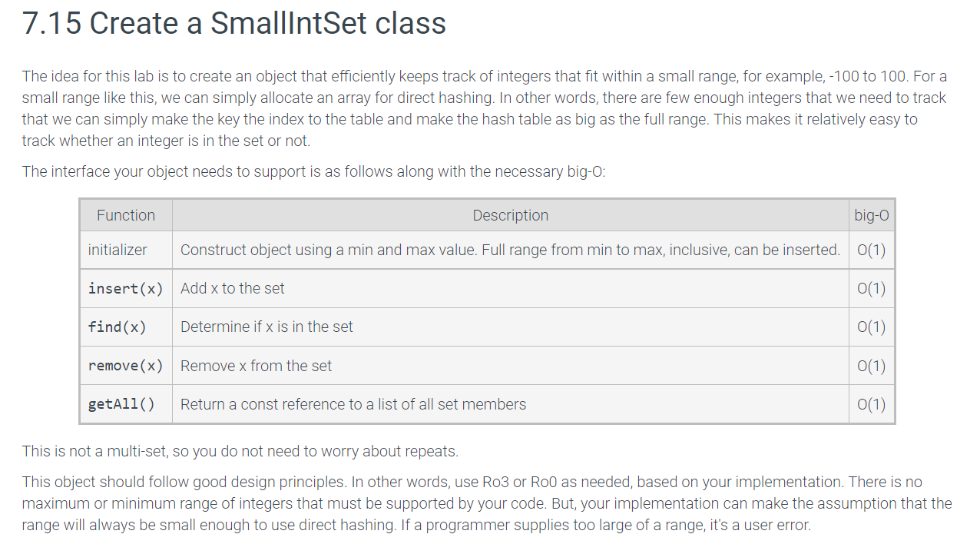Screen dimensions: 980x544
Task: Click the find(x) function cell
Action: (126, 327)
